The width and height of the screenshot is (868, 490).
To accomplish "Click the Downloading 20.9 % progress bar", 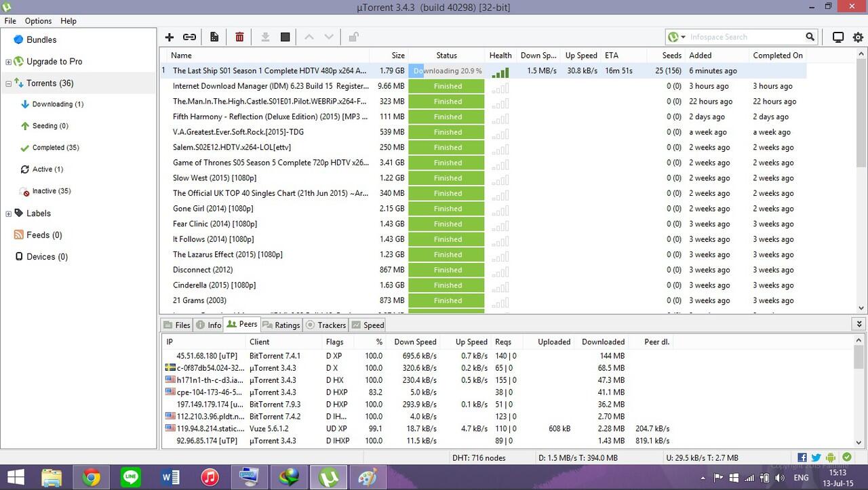I will (447, 70).
